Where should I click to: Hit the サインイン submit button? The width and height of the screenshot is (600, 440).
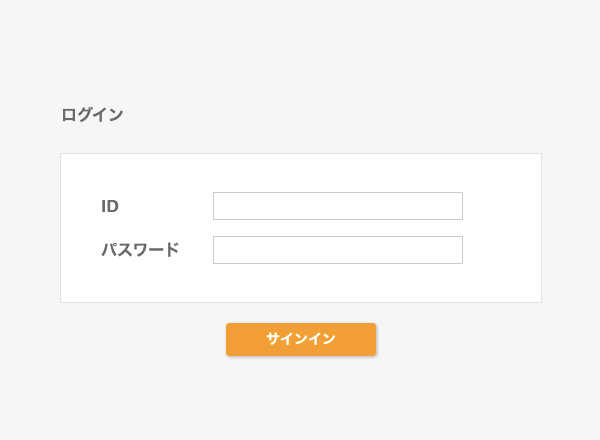[300, 339]
